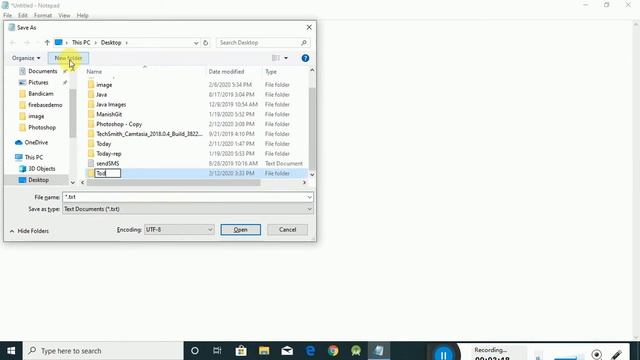640x360 pixels.
Task: Click the Forward navigation arrow
Action: [27, 42]
